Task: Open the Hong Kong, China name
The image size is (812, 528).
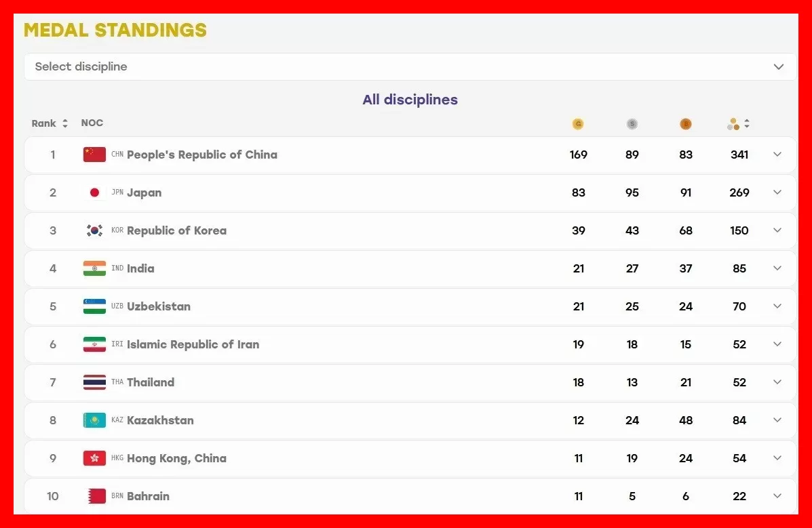Action: pyautogui.click(x=176, y=458)
